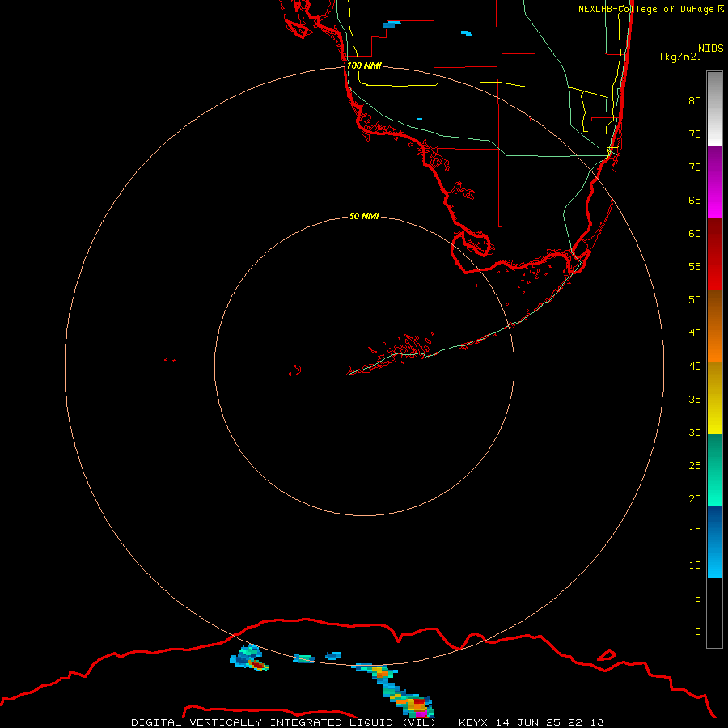
Task: Click the 40 value on the scale
Action: point(695,366)
